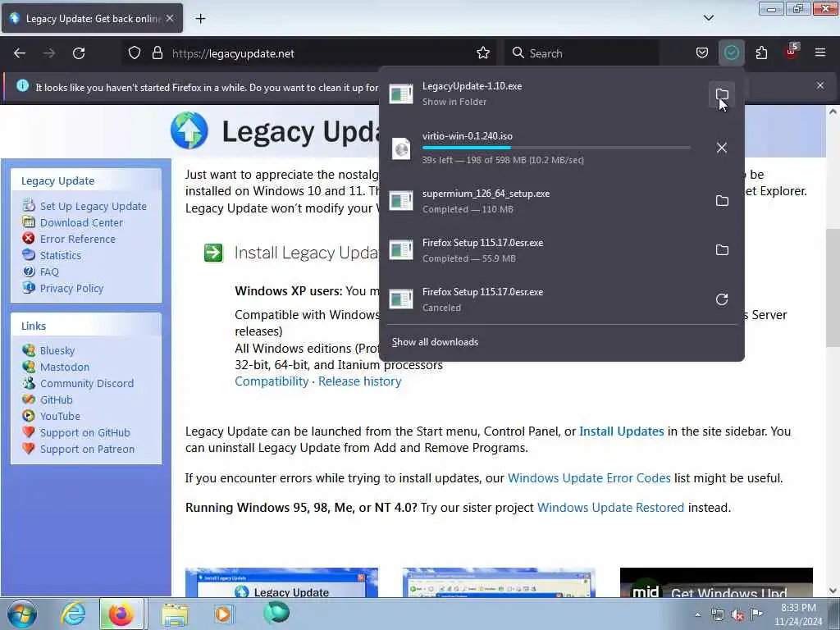Open Windows Update Error Codes link

pyautogui.click(x=589, y=478)
